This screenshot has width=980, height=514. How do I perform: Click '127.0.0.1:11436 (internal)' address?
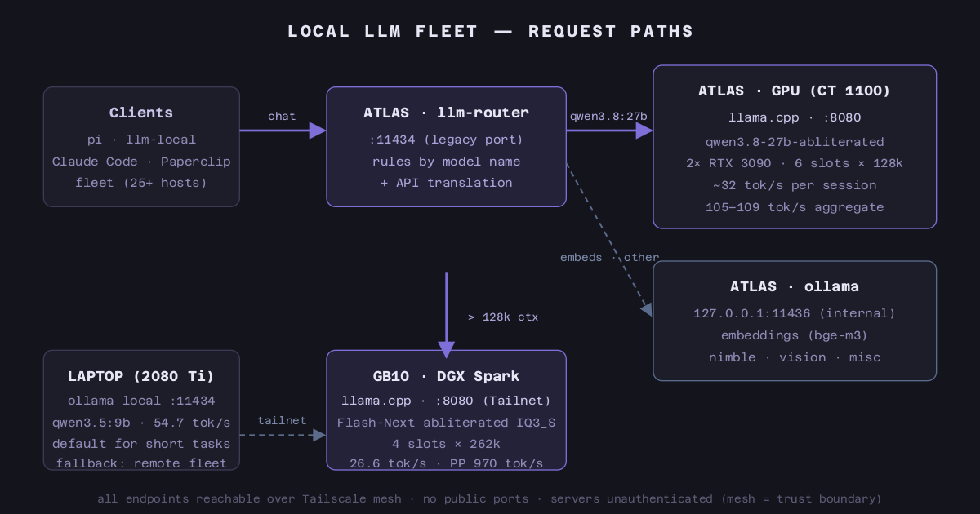click(795, 313)
